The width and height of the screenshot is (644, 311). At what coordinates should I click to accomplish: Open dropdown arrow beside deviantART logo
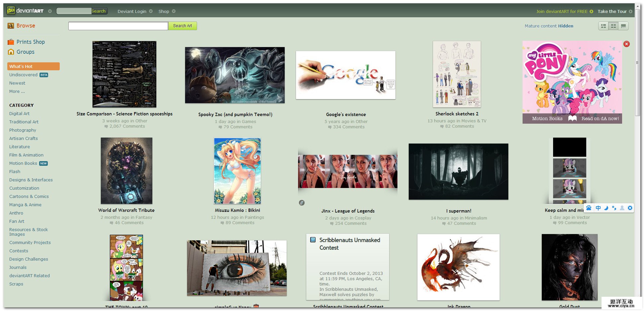pyautogui.click(x=50, y=11)
